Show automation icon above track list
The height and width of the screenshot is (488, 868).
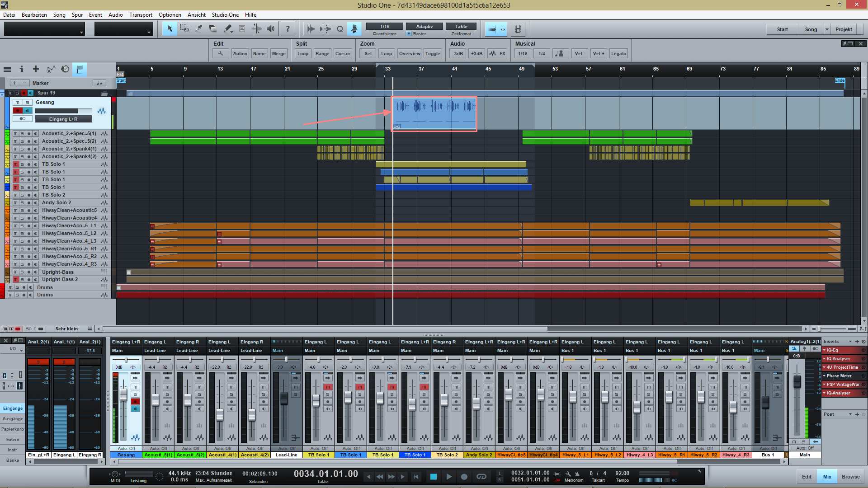pyautogui.click(x=51, y=69)
